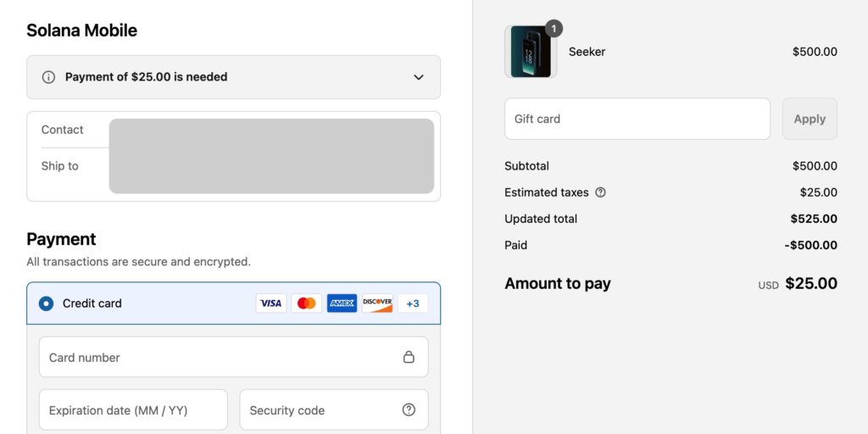
Task: Click the Gift card input field
Action: coord(637,119)
